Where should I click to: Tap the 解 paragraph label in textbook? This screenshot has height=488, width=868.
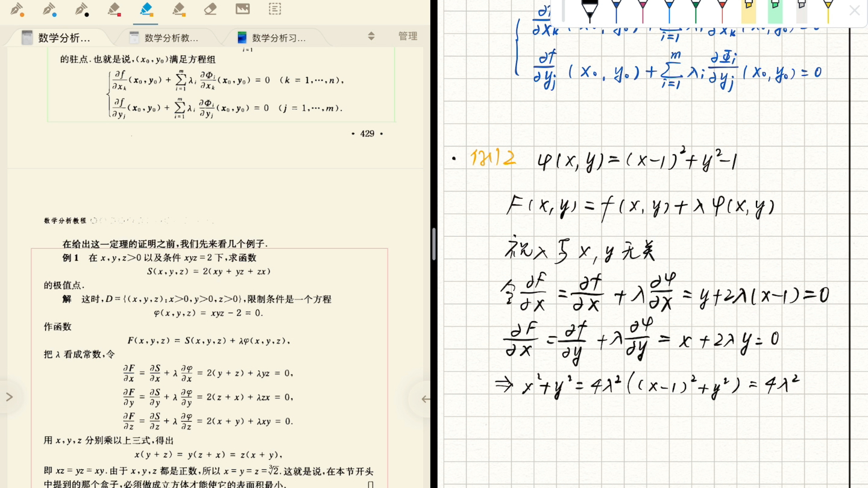point(66,299)
